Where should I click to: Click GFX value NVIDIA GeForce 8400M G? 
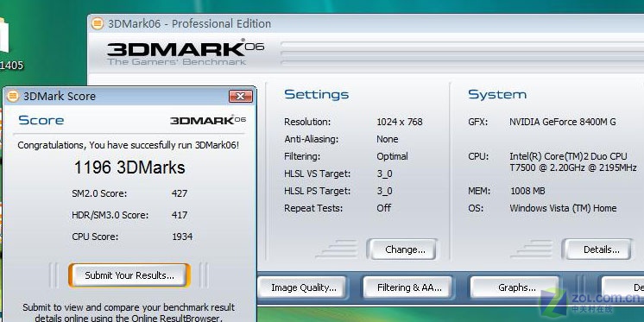pos(563,122)
